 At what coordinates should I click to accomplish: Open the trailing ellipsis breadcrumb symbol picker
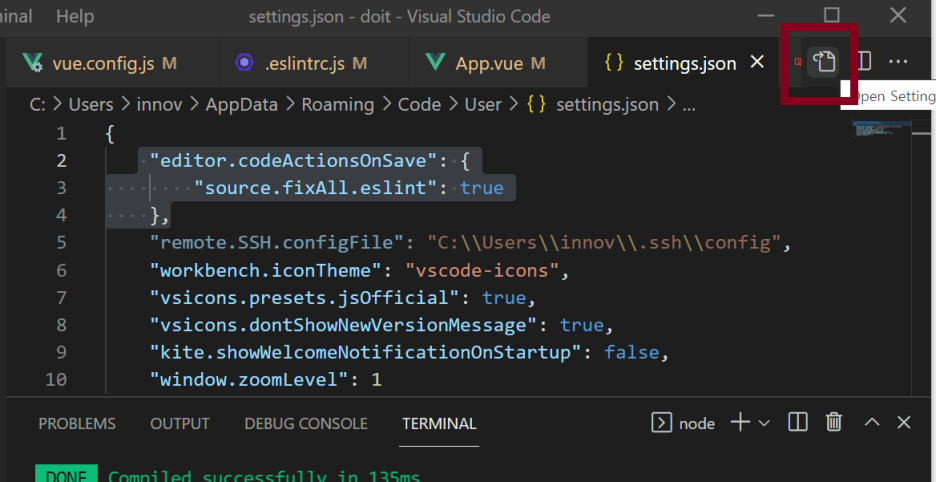point(689,106)
